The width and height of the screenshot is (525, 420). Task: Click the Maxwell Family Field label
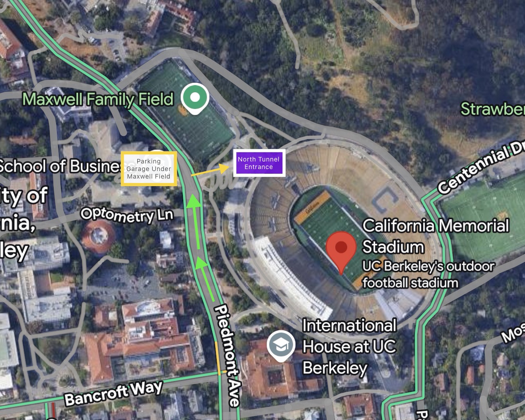pyautogui.click(x=98, y=99)
